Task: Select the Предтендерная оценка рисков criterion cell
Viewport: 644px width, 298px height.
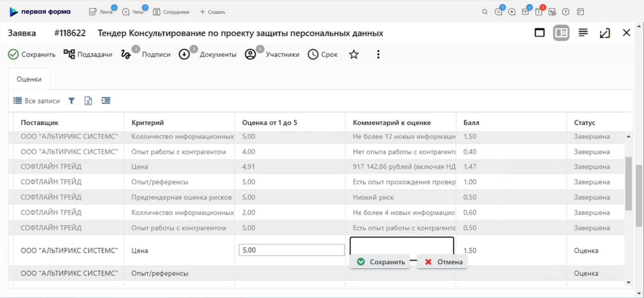Action: (x=179, y=197)
